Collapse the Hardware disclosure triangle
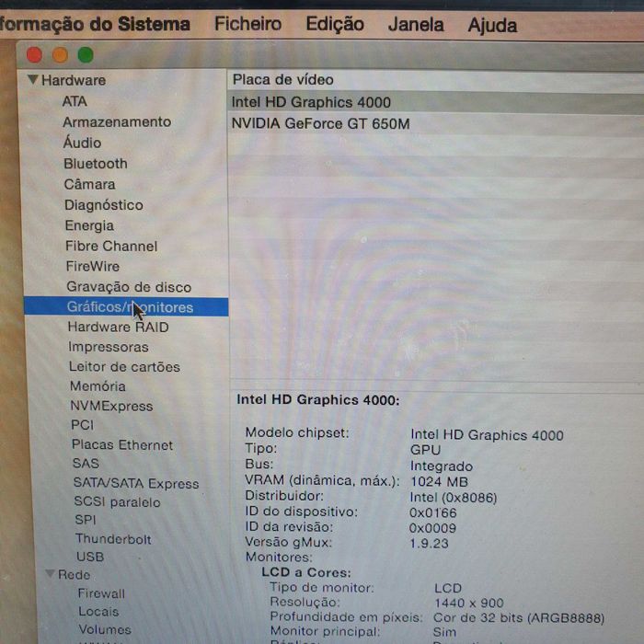The width and height of the screenshot is (644, 644). point(33,79)
